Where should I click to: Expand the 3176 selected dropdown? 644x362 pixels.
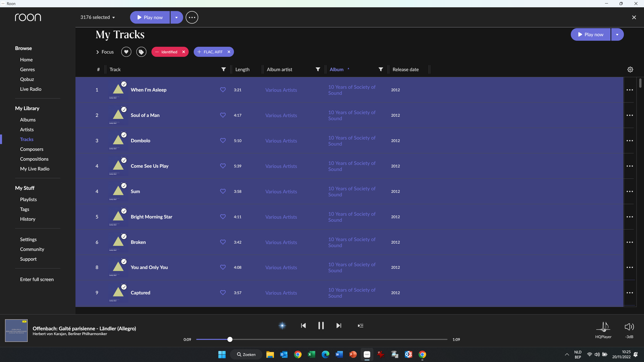tap(113, 17)
